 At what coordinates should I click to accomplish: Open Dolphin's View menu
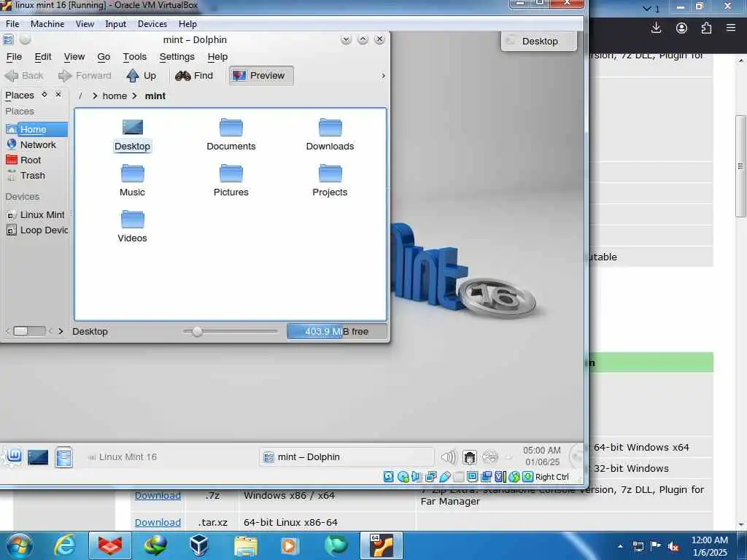pos(74,57)
